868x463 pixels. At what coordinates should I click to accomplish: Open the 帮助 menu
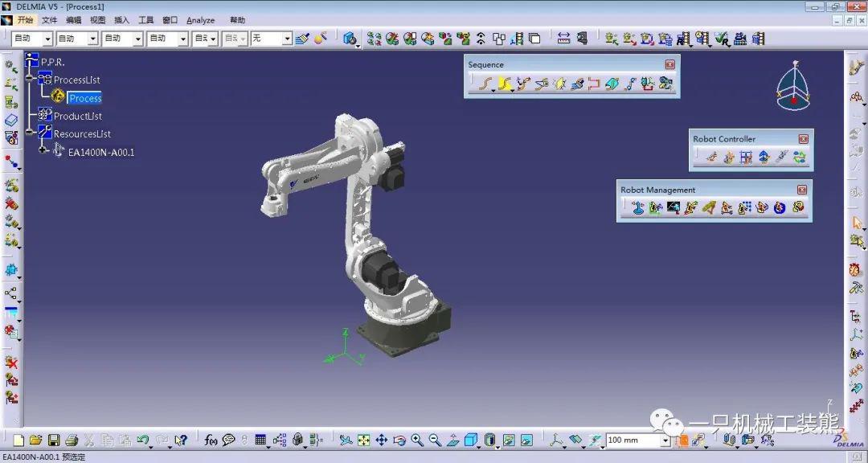[237, 20]
